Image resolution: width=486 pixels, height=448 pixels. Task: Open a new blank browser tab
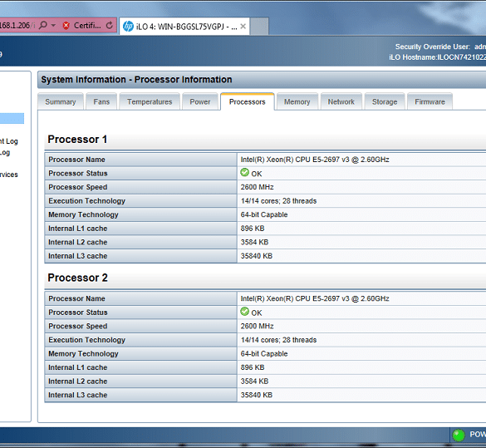pyautogui.click(x=259, y=27)
